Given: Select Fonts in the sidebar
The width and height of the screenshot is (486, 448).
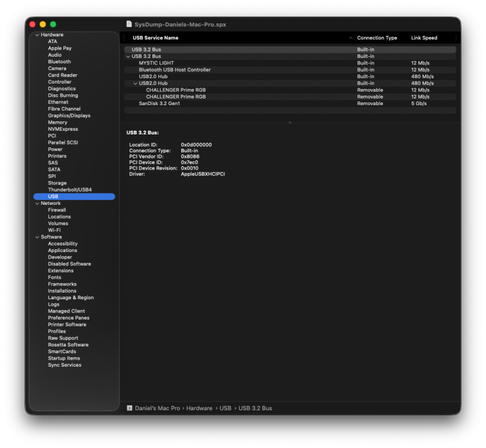Looking at the screenshot, I should (x=54, y=277).
